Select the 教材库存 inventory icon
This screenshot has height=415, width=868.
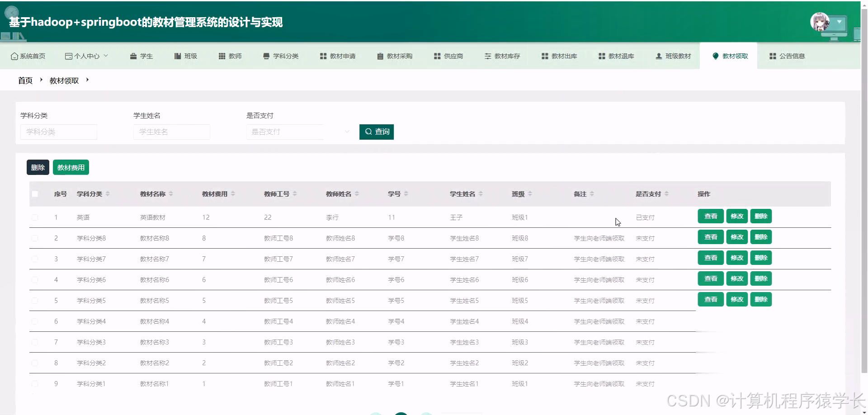pos(488,56)
